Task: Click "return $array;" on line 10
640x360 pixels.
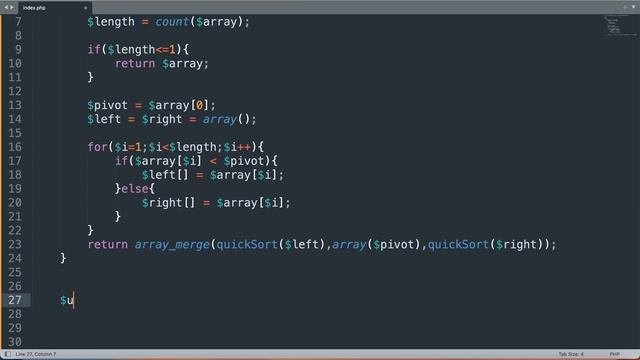Action: pos(162,63)
